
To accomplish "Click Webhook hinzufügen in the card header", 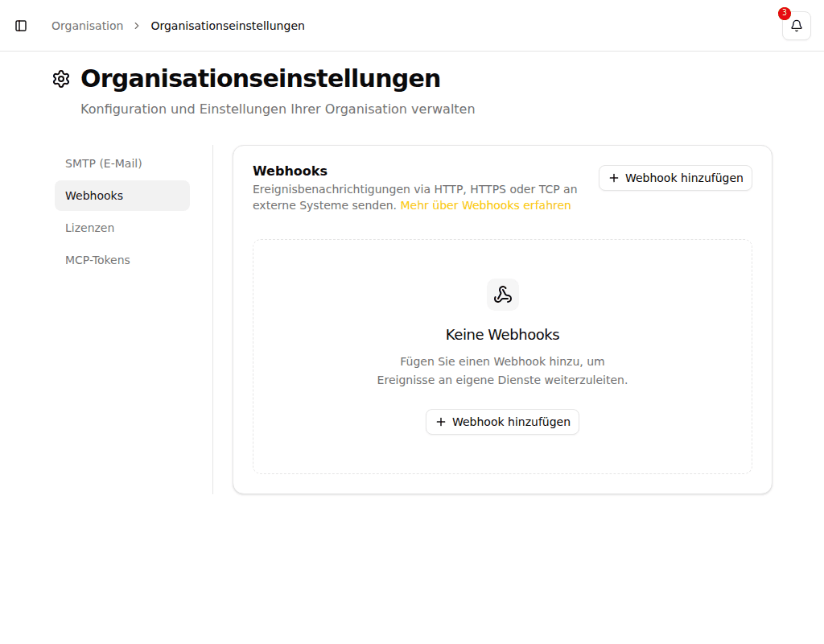I will pos(675,178).
